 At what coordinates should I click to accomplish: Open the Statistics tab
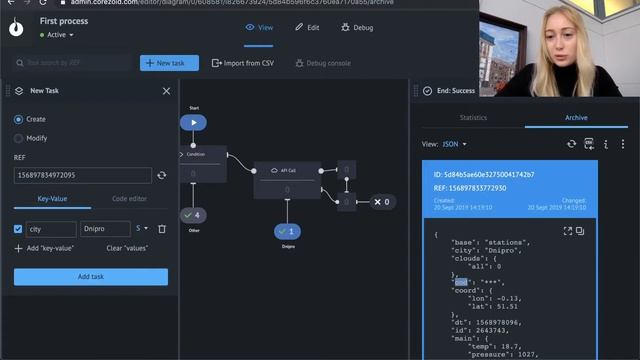point(473,118)
